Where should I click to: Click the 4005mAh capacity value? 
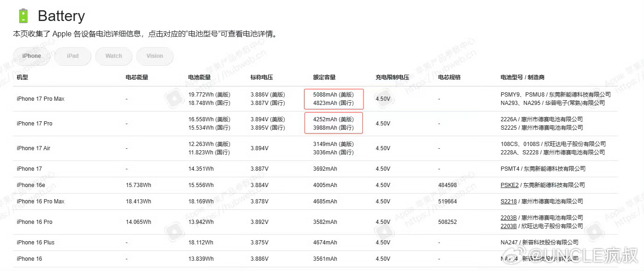(325, 185)
